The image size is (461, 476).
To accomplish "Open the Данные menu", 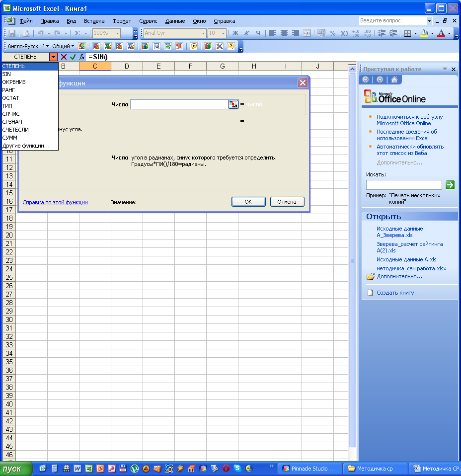I will pos(175,21).
